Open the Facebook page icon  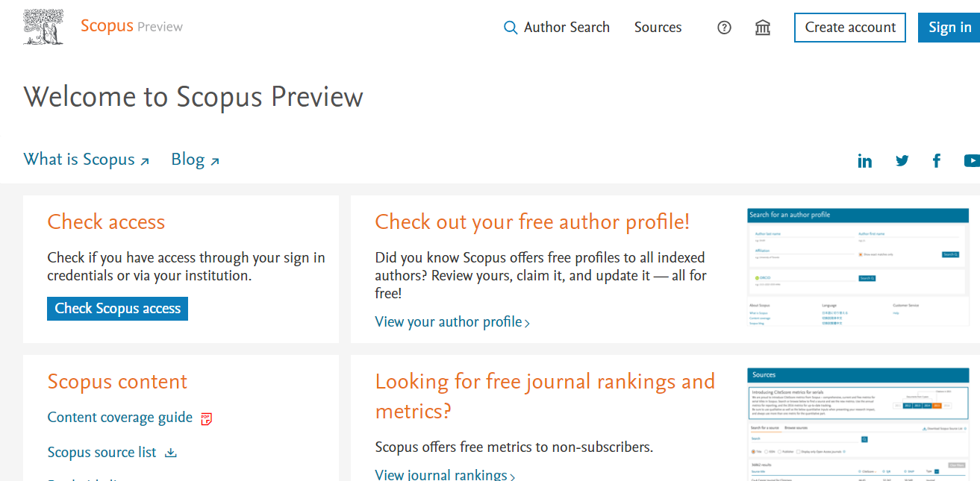936,160
